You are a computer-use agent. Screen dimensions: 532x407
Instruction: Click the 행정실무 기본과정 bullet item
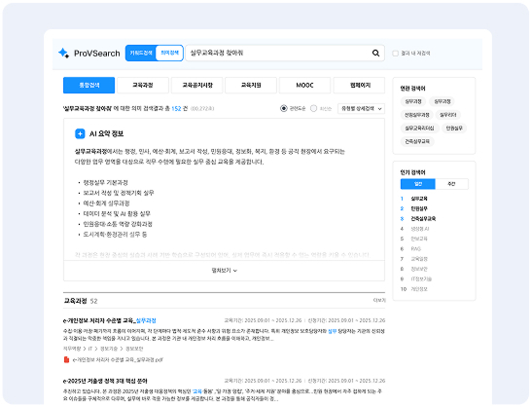coord(105,182)
